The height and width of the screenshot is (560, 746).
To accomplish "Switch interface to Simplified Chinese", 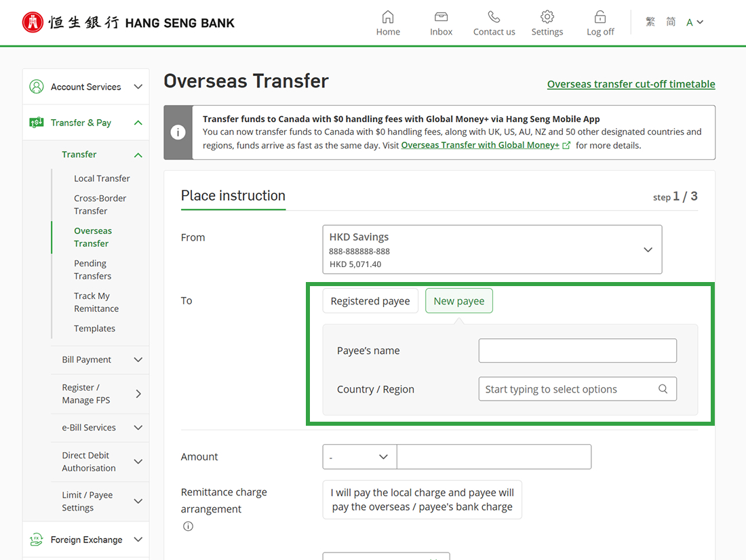I will 671,21.
